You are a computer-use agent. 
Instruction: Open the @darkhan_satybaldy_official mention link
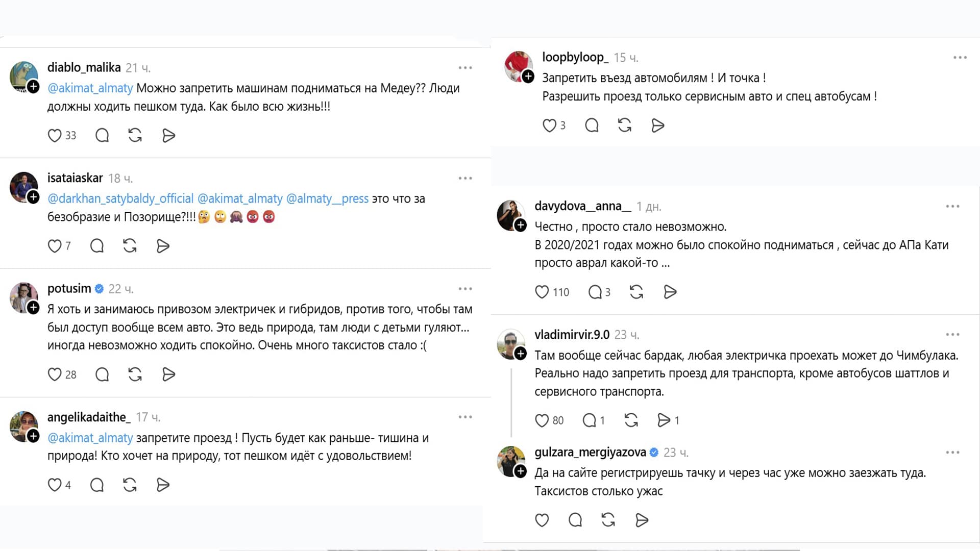pyautogui.click(x=120, y=199)
